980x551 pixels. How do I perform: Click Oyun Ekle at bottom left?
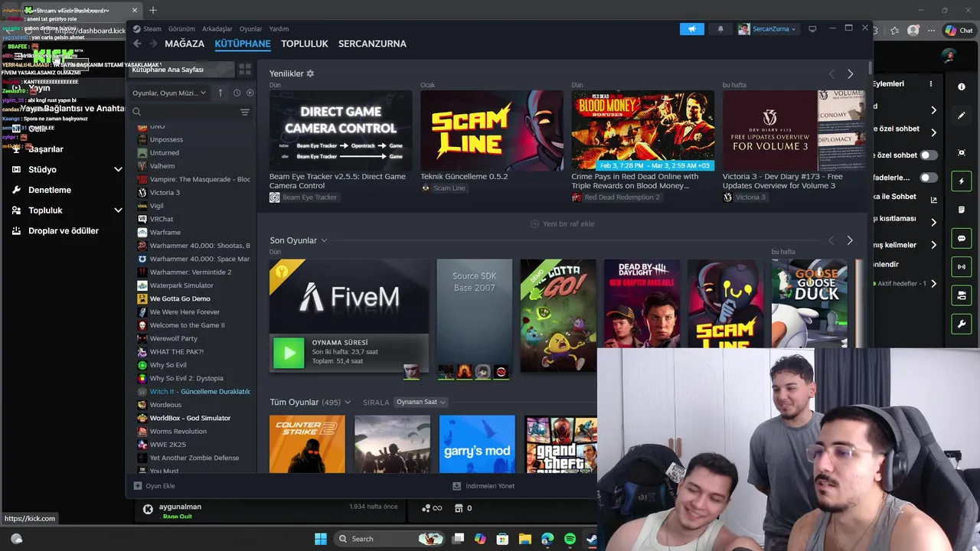155,486
